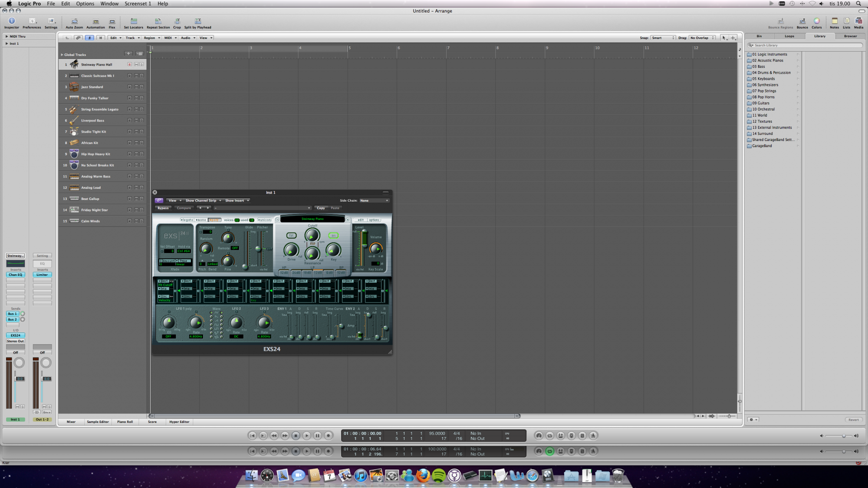This screenshot has height=488, width=868.
Task: Click Split by Playhead icon
Action: [198, 21]
